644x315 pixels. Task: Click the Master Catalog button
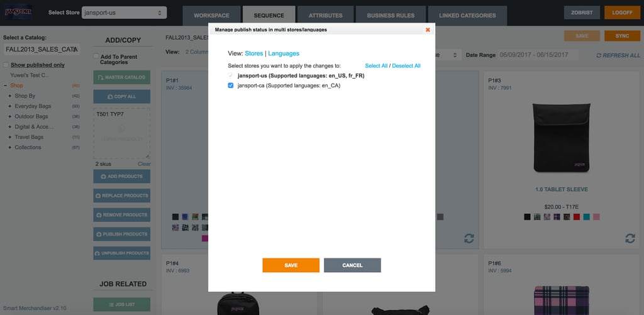click(x=121, y=77)
